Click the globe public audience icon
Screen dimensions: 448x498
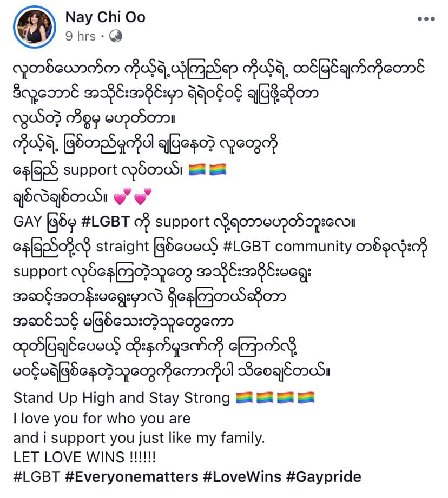click(x=116, y=36)
